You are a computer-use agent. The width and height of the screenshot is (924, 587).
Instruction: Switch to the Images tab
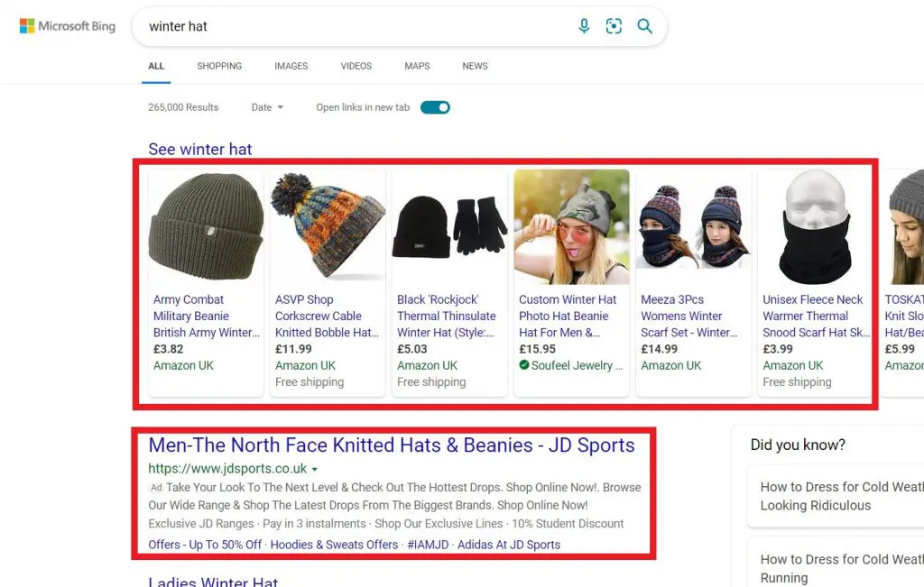[291, 66]
